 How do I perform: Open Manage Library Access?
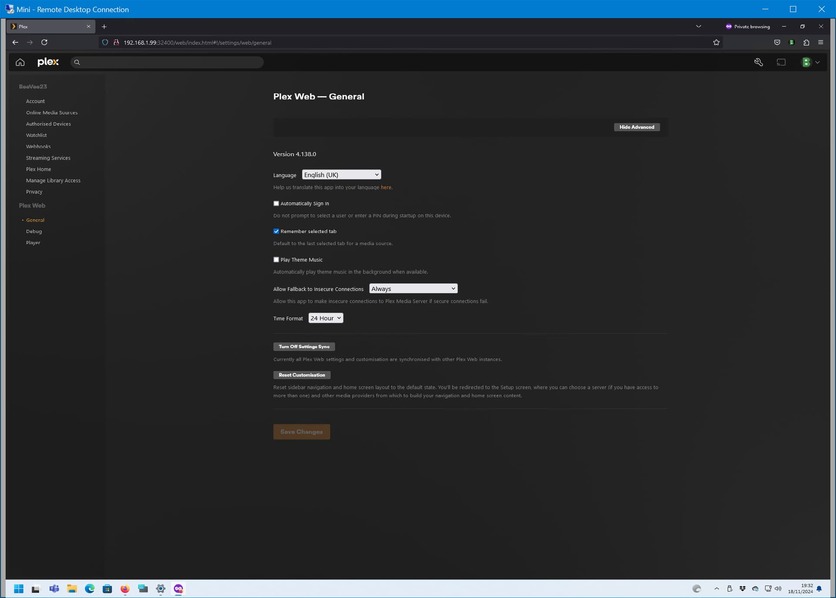point(53,180)
